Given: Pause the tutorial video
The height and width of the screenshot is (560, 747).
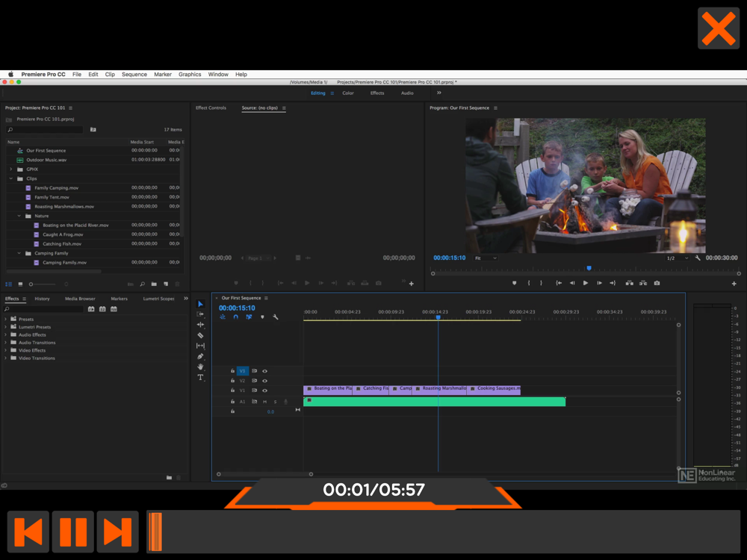Looking at the screenshot, I should point(73,532).
